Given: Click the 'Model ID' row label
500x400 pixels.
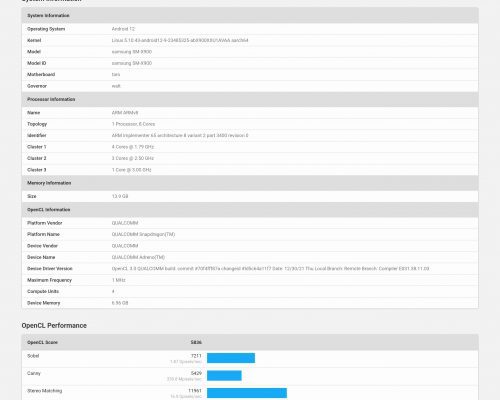Looking at the screenshot, I should pyautogui.click(x=37, y=63).
